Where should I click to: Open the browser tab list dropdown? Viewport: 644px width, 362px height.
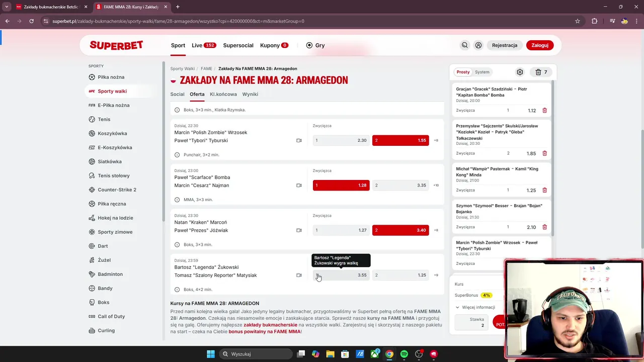pyautogui.click(x=7, y=7)
